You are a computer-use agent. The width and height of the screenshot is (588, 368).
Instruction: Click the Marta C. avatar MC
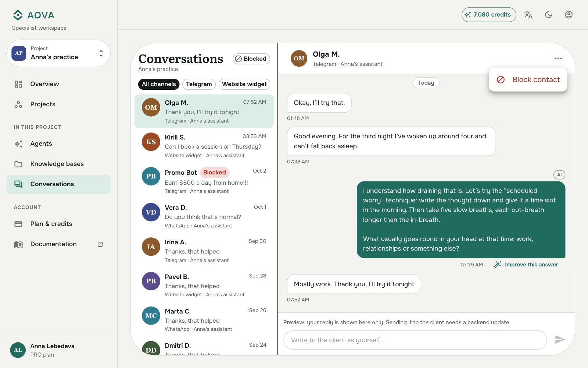[151, 316]
